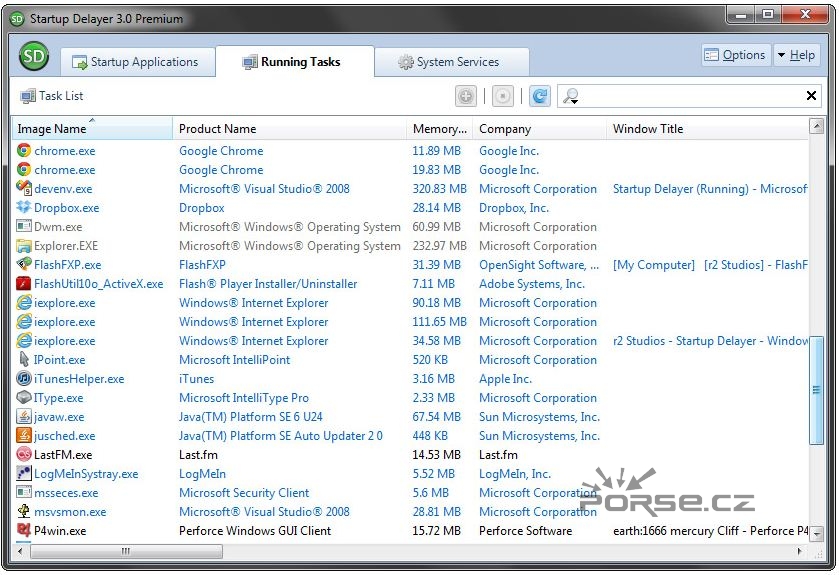Select the LastFM.exe red icon
This screenshot has width=839, height=575.
pyautogui.click(x=24, y=455)
